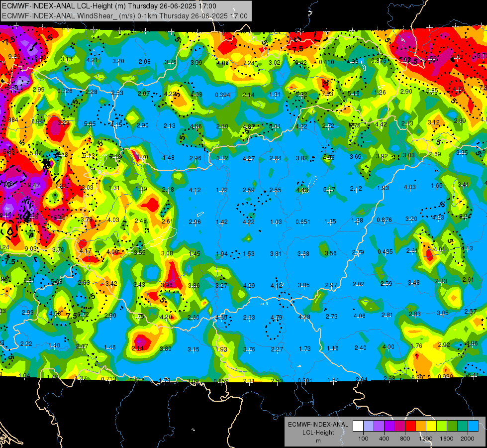Click the '1200' legend scale label

point(425,439)
